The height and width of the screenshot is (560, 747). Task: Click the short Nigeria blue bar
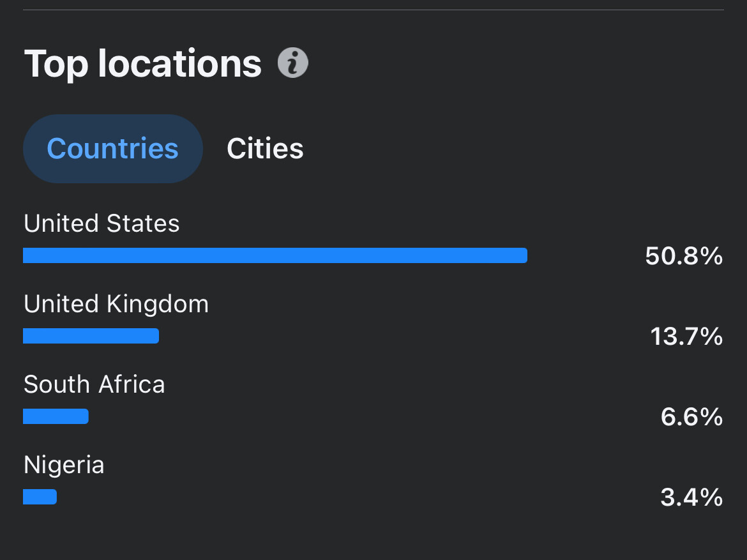(x=40, y=497)
